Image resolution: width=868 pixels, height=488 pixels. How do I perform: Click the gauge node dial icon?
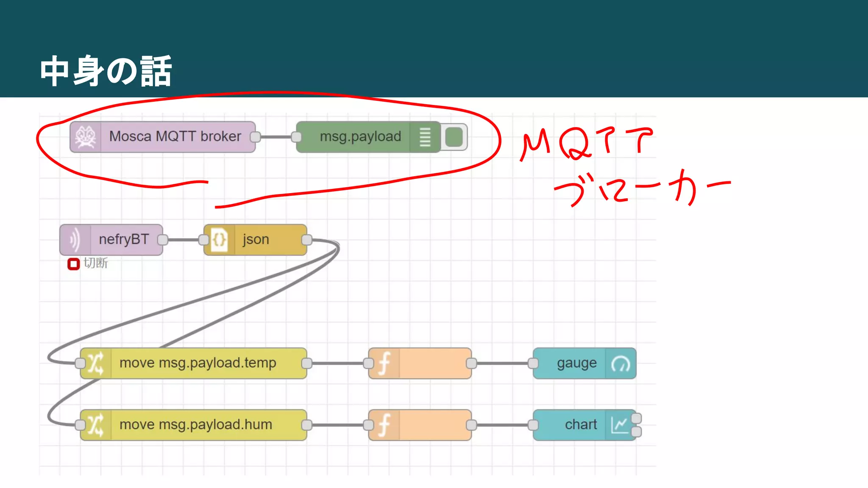pos(620,363)
